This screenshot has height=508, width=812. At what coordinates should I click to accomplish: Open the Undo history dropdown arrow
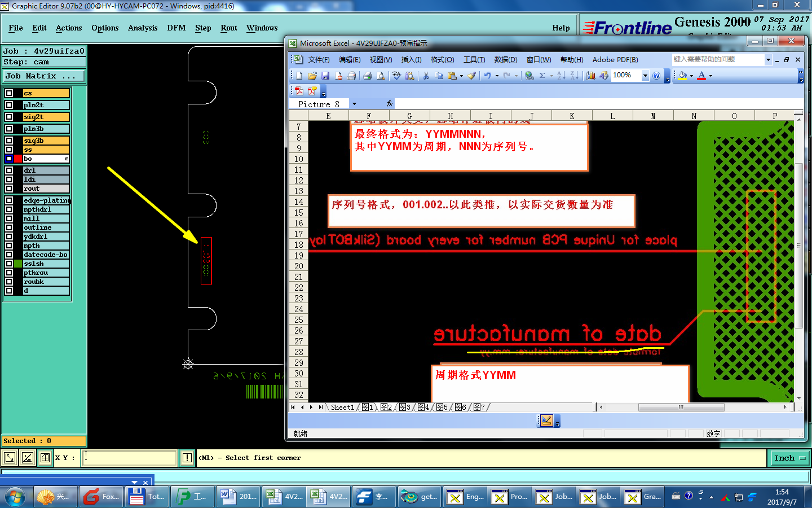pyautogui.click(x=497, y=76)
